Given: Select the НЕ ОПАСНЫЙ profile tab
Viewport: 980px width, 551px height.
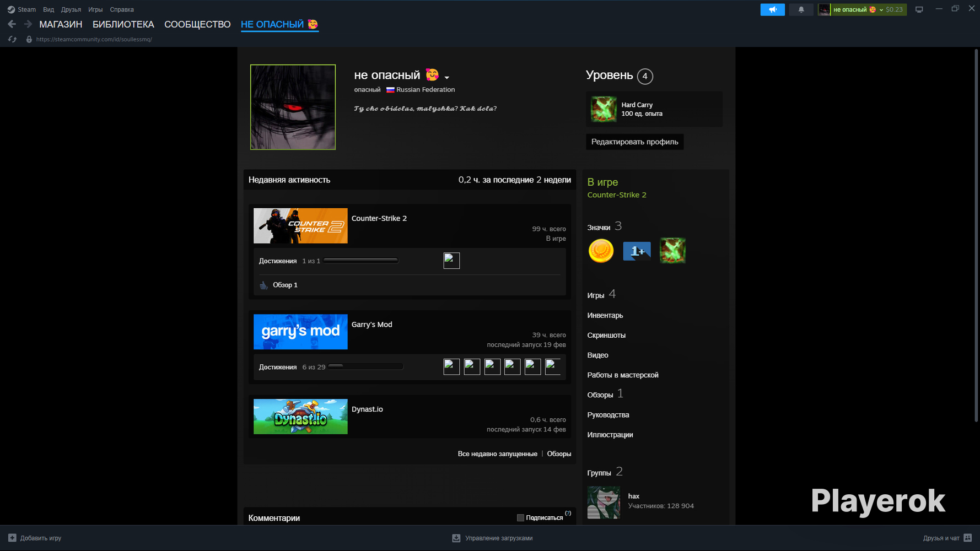Looking at the screenshot, I should 279,24.
